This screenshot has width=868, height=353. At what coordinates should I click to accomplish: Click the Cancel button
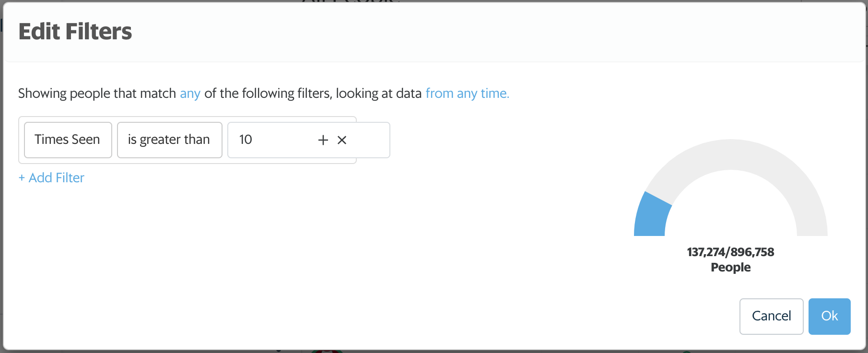coord(771,317)
